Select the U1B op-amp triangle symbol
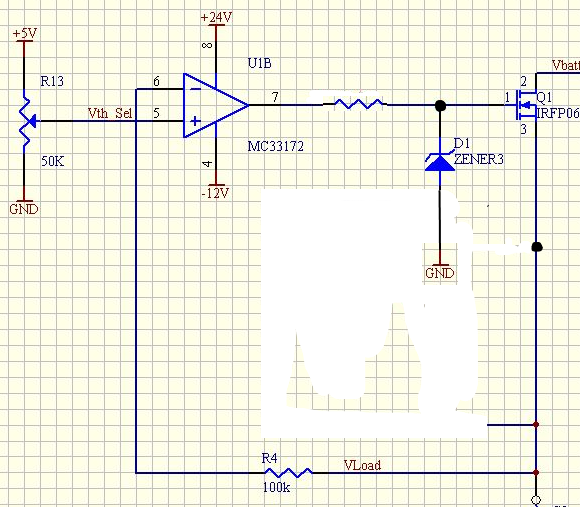 coord(215,105)
